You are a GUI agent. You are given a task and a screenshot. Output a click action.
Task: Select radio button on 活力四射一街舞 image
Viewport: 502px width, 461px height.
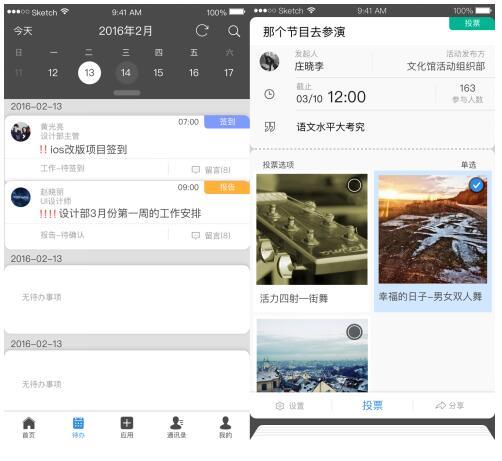(x=354, y=185)
